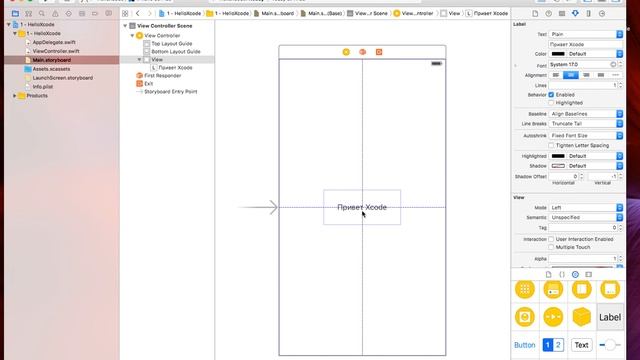Viewport: 640px width, 360px height.
Task: Select AppDelegate.swift in navigator
Action: coord(54,42)
